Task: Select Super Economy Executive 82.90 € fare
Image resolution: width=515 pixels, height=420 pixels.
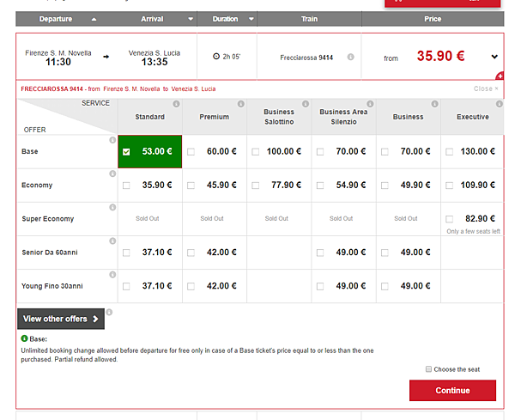Action: click(449, 219)
